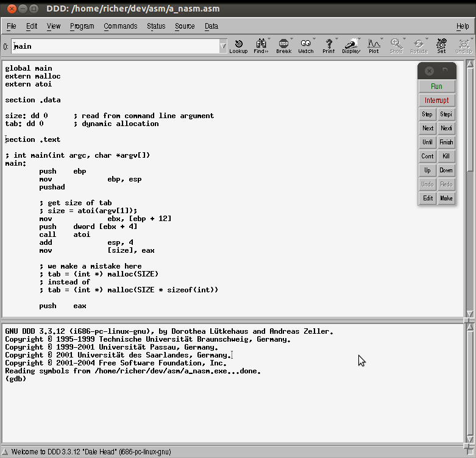The height and width of the screenshot is (458, 476).
Task: Click the 'extern malloc' source line
Action: tap(33, 76)
